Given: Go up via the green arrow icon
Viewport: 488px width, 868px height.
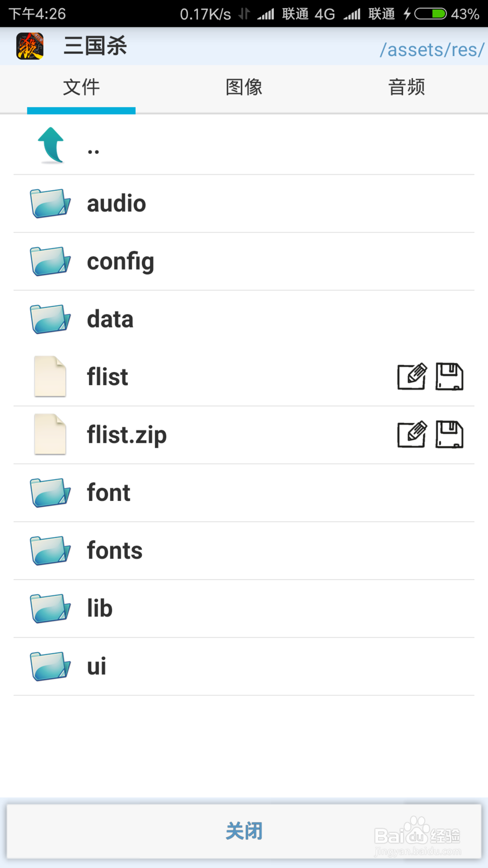Looking at the screenshot, I should click(51, 145).
